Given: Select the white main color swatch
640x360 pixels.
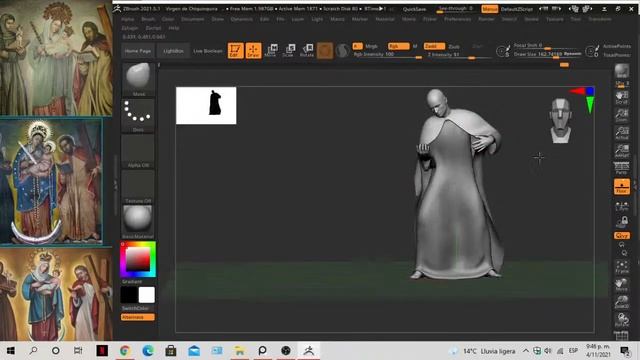Looking at the screenshot, I should point(147,295).
